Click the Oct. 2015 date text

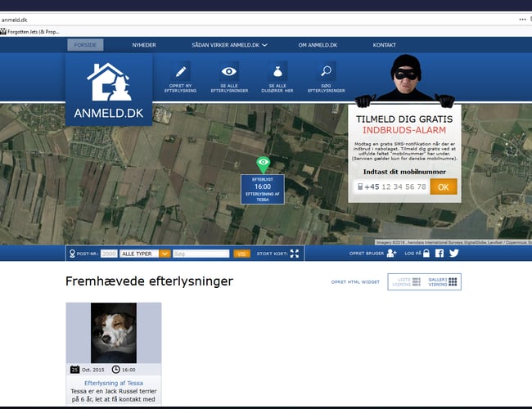click(93, 370)
